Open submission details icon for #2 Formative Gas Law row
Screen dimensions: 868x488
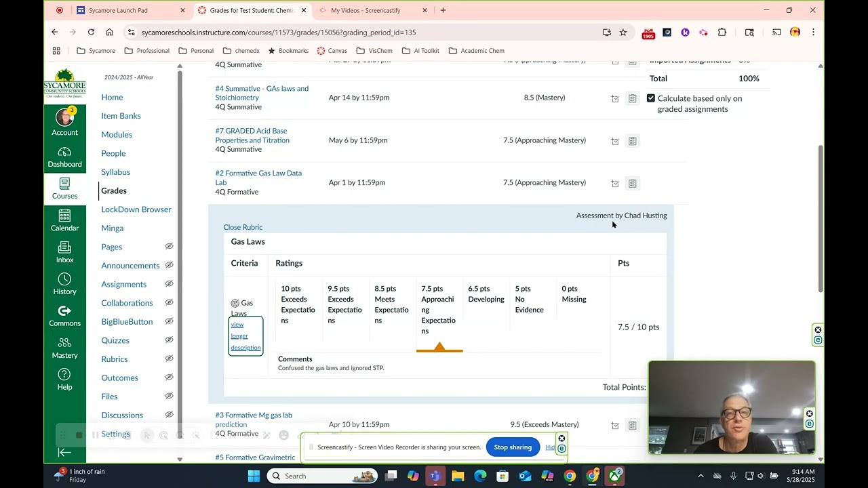[x=615, y=183]
